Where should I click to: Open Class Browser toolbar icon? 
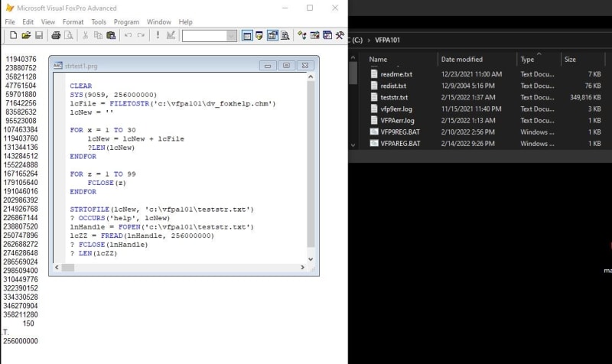pos(301,36)
